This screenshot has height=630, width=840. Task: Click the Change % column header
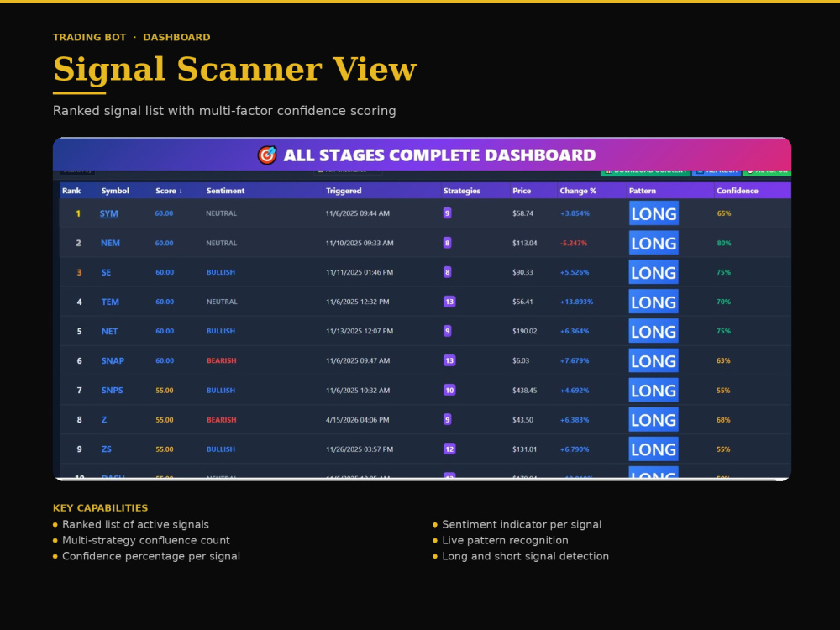[x=578, y=191]
